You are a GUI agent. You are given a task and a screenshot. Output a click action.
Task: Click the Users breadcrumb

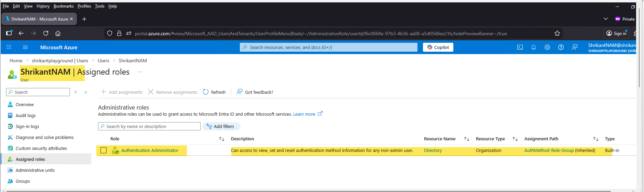click(104, 61)
